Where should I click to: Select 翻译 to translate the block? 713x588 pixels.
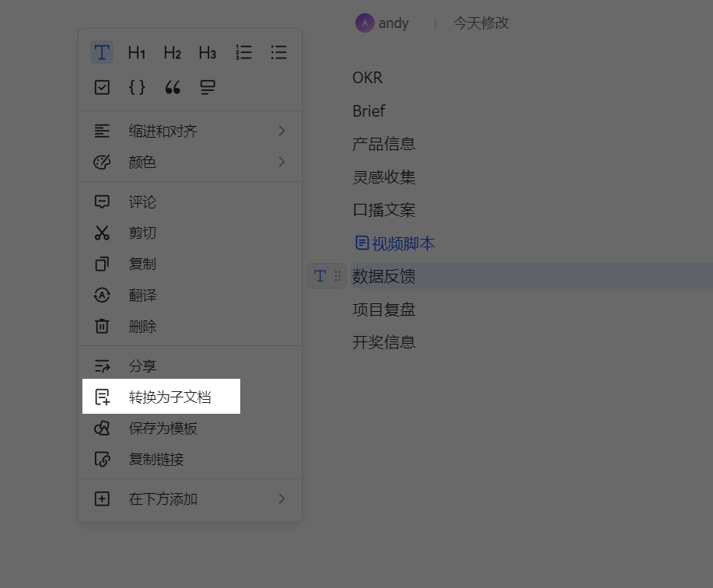click(142, 295)
